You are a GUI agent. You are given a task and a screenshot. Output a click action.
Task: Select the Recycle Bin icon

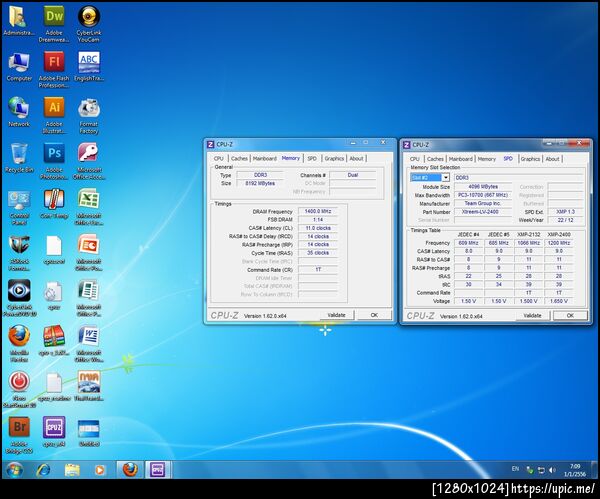[19, 153]
